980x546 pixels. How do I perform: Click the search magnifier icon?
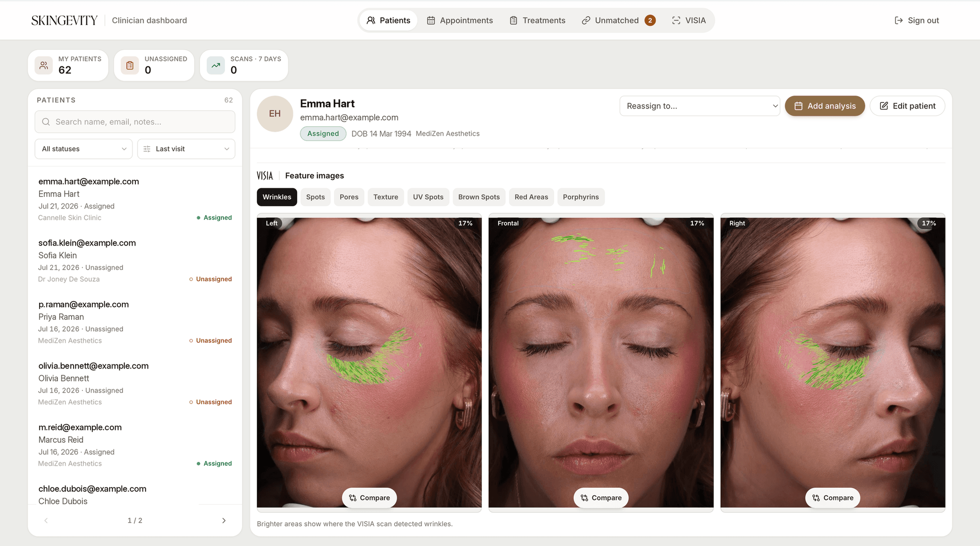[46, 122]
